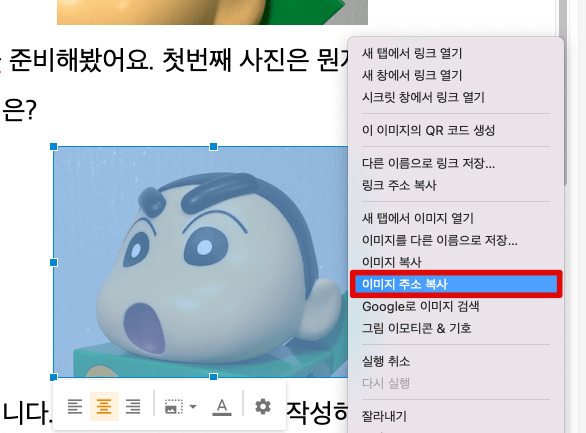This screenshot has height=433, width=586.
Task: Align image right in floating toolbar
Action: (x=133, y=407)
